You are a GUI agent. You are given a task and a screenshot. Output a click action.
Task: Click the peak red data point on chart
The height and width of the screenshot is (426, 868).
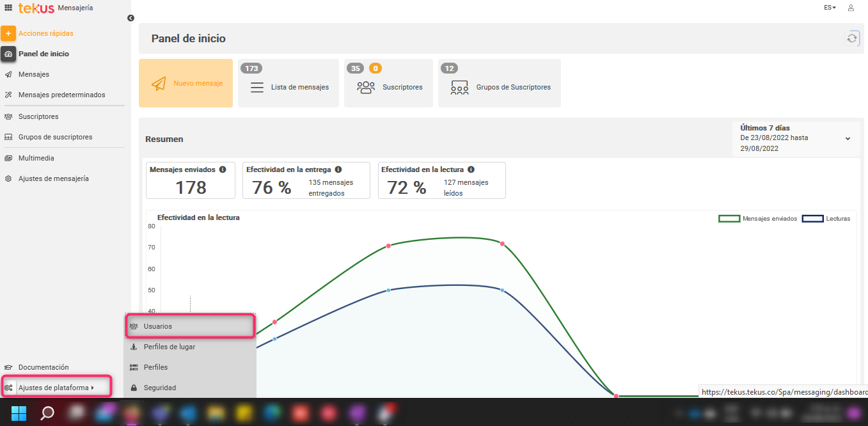[x=502, y=244]
